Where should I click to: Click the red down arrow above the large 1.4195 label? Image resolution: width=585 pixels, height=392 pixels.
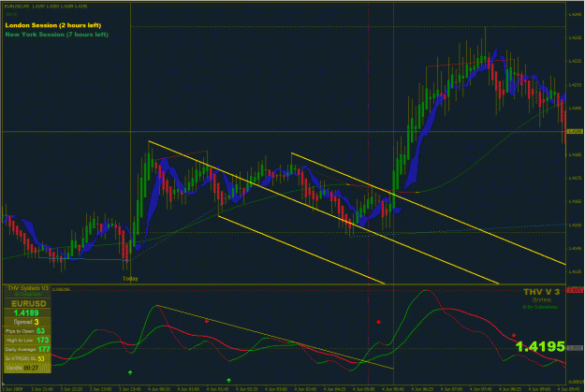(514, 335)
